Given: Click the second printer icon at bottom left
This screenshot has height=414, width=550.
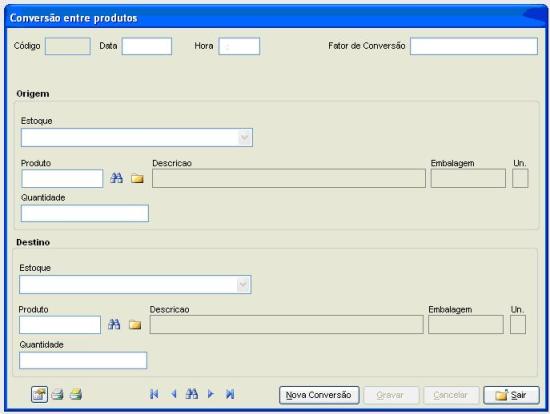Looking at the screenshot, I should (x=76, y=394).
